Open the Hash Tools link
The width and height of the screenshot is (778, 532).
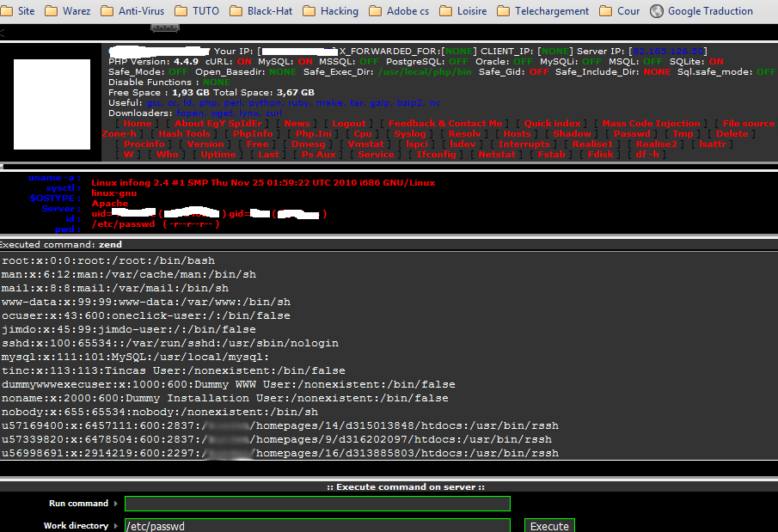[184, 134]
